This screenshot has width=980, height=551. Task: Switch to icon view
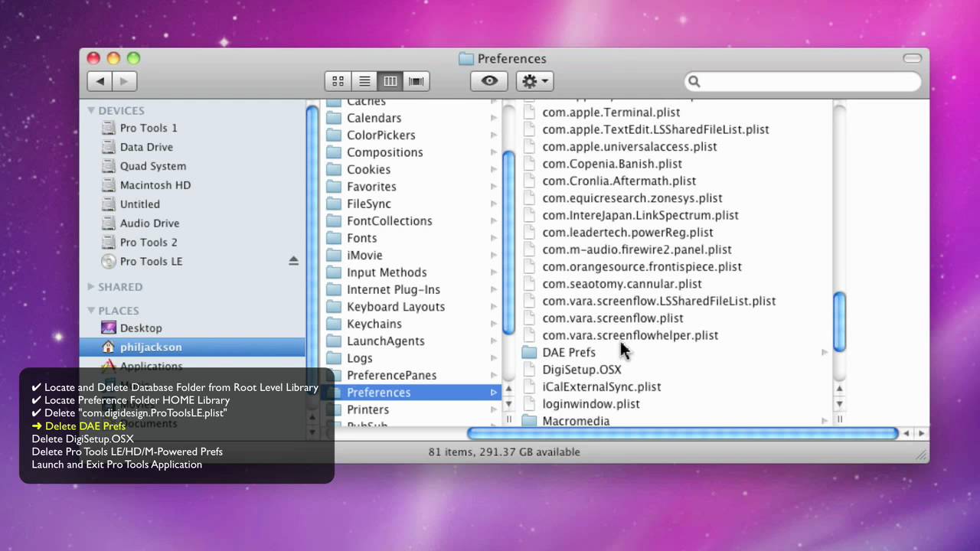338,81
